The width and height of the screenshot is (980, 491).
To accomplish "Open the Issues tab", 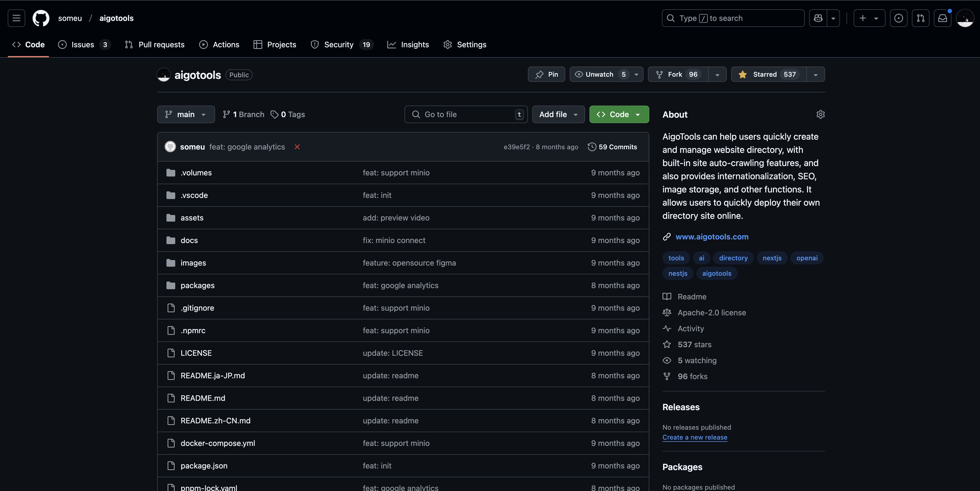I will pos(84,45).
